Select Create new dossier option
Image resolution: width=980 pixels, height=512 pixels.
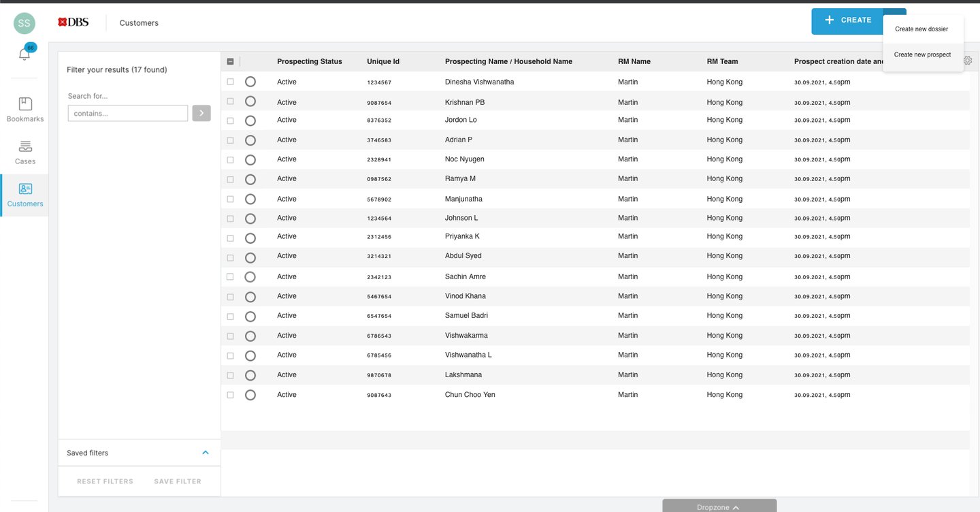tap(921, 29)
